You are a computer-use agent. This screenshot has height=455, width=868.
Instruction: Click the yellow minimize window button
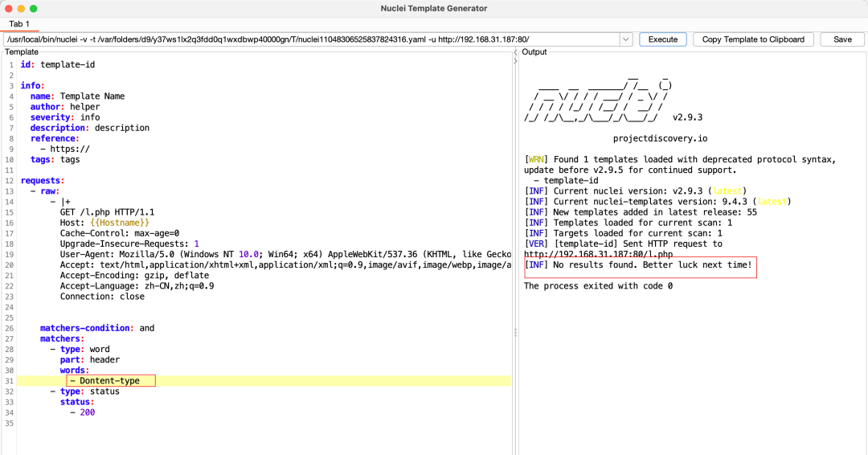click(21, 8)
